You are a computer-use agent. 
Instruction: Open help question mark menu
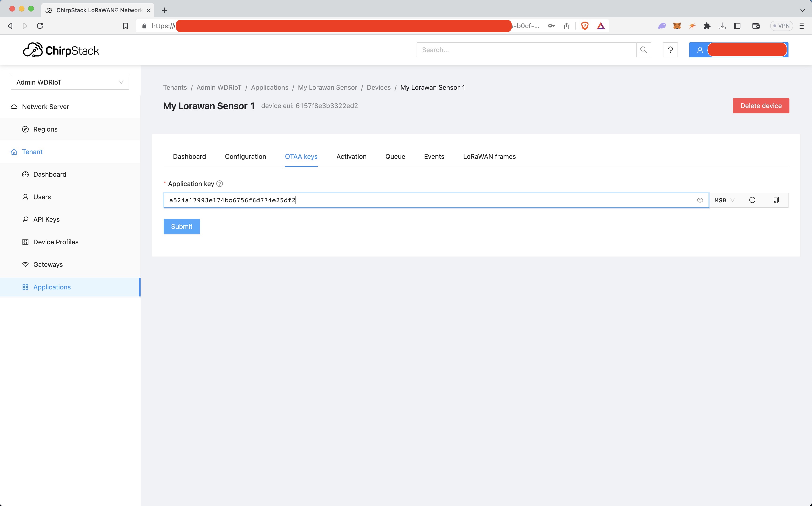coord(670,50)
